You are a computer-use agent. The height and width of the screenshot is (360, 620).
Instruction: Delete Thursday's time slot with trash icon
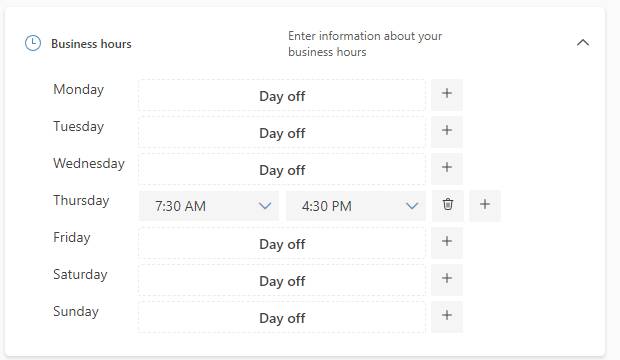pos(448,206)
